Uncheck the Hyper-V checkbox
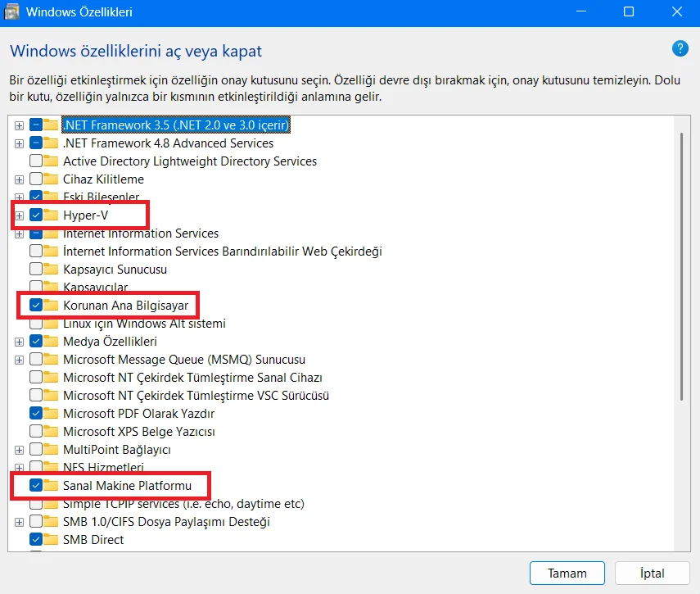 pos(36,215)
